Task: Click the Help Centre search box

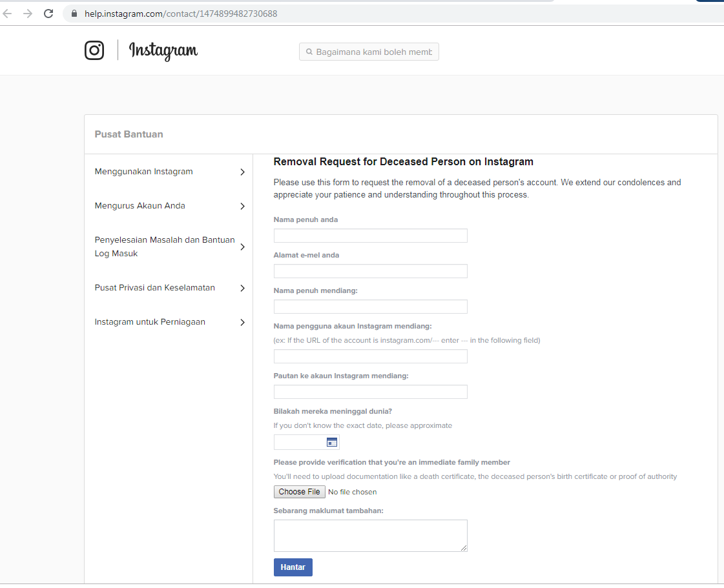Action: (x=369, y=52)
